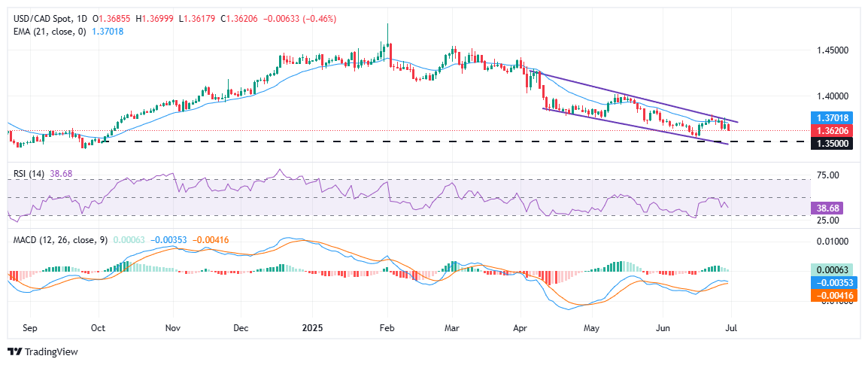The image size is (868, 365).
Task: Click the 0.01000 MACD axis label
Action: tap(832, 242)
